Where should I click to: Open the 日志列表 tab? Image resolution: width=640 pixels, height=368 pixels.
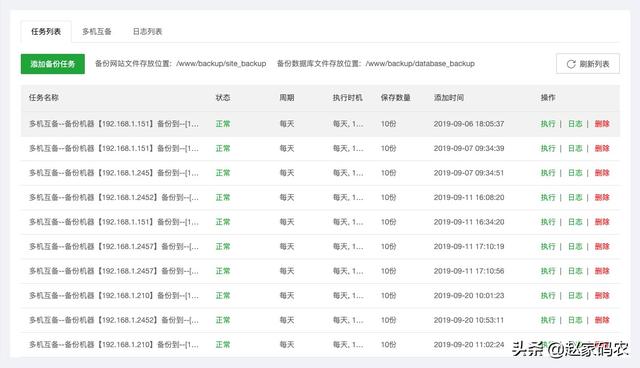tap(147, 31)
